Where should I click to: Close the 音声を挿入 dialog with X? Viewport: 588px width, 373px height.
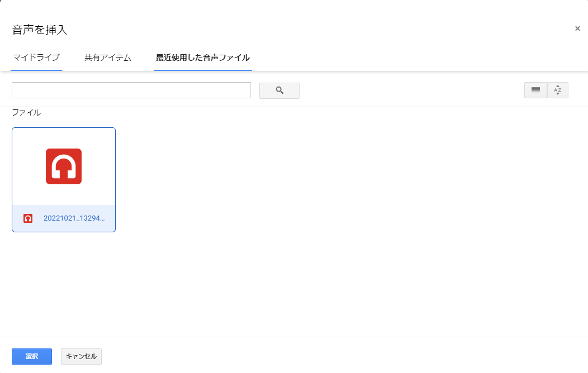tap(577, 28)
